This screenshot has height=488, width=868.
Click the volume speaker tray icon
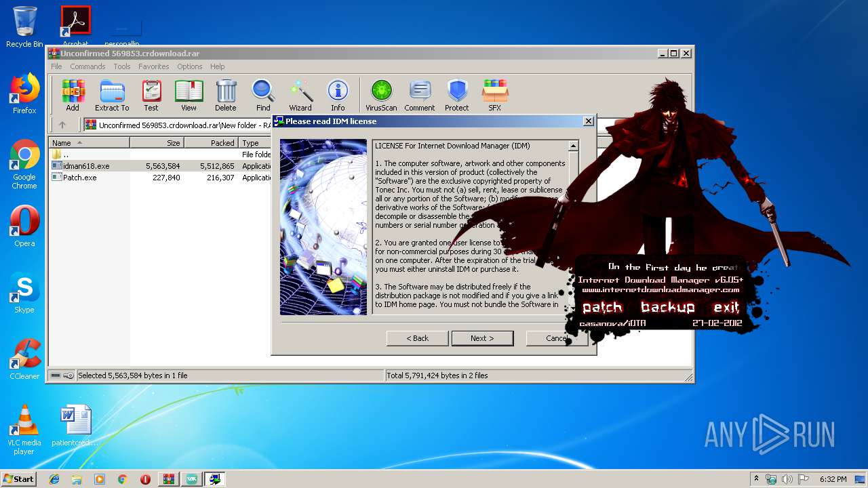pos(787,479)
